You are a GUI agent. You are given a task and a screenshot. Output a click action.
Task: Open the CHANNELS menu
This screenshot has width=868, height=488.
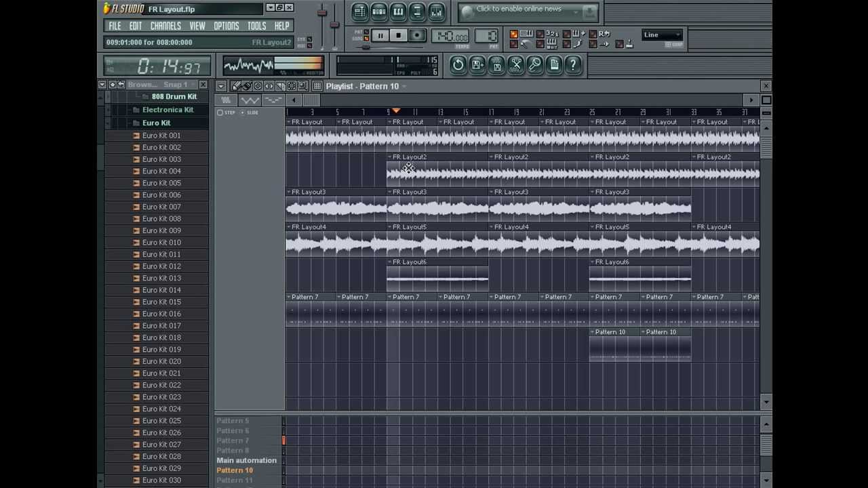pyautogui.click(x=165, y=26)
